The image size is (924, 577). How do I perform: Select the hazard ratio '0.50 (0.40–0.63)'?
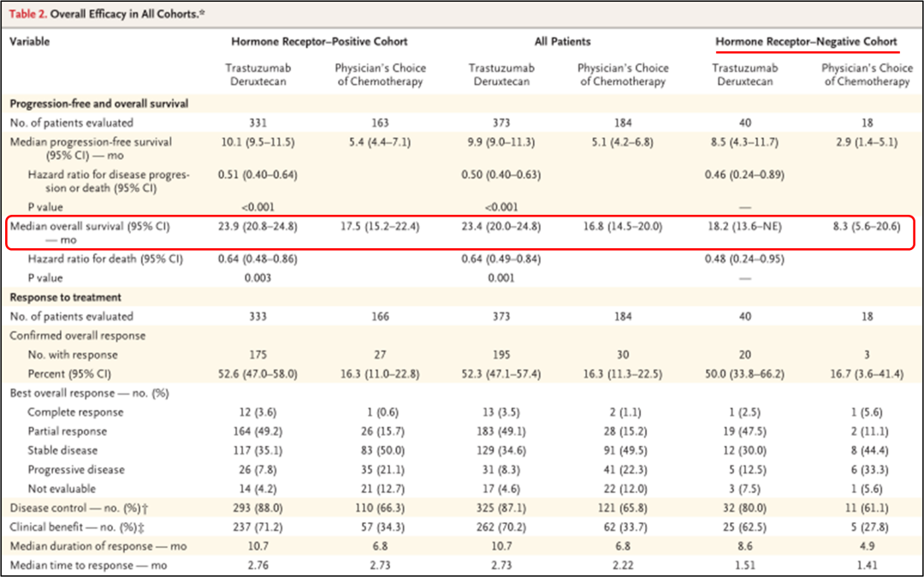(x=500, y=175)
